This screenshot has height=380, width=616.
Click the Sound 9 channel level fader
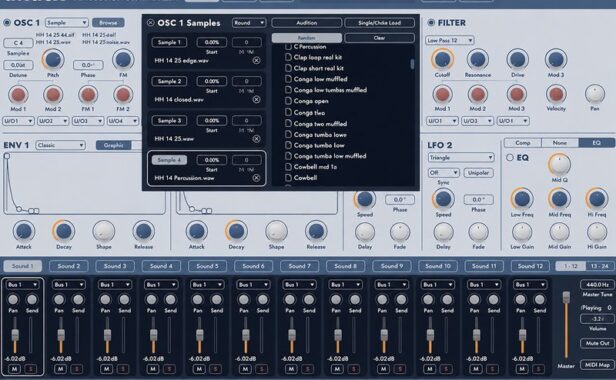tap(384, 335)
